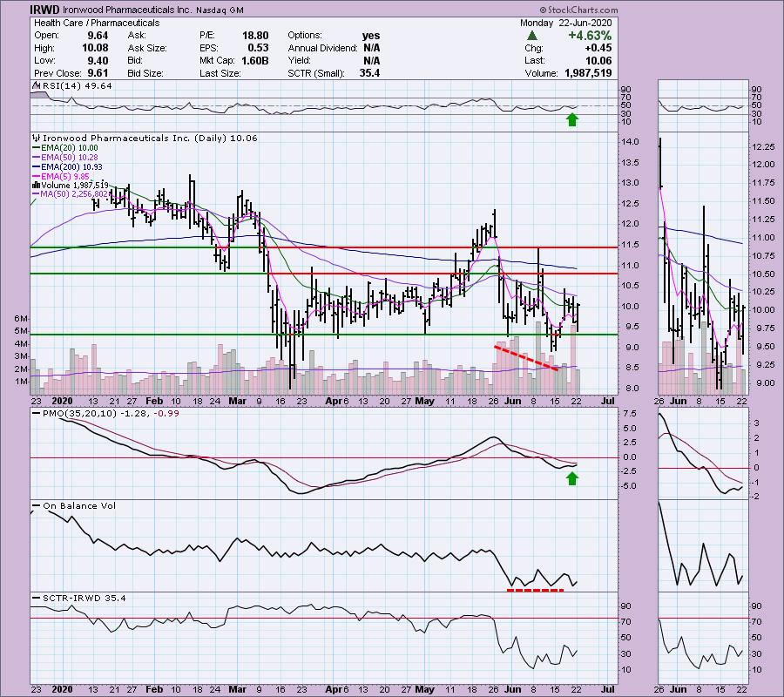
Task: Click the Last price value 10.06 in the header
Action: (599, 60)
